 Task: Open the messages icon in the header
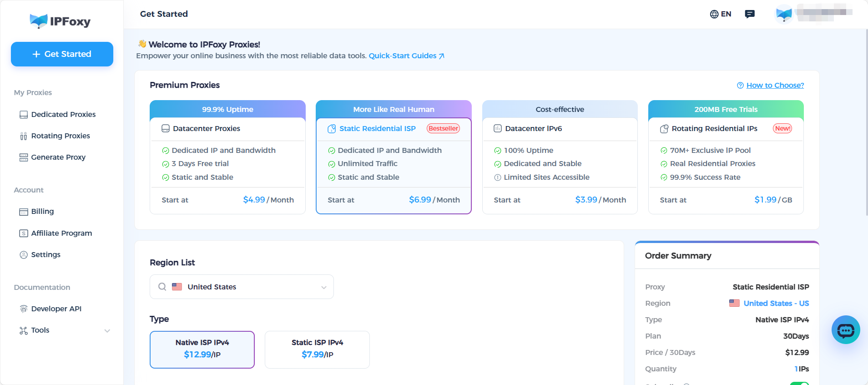(750, 14)
